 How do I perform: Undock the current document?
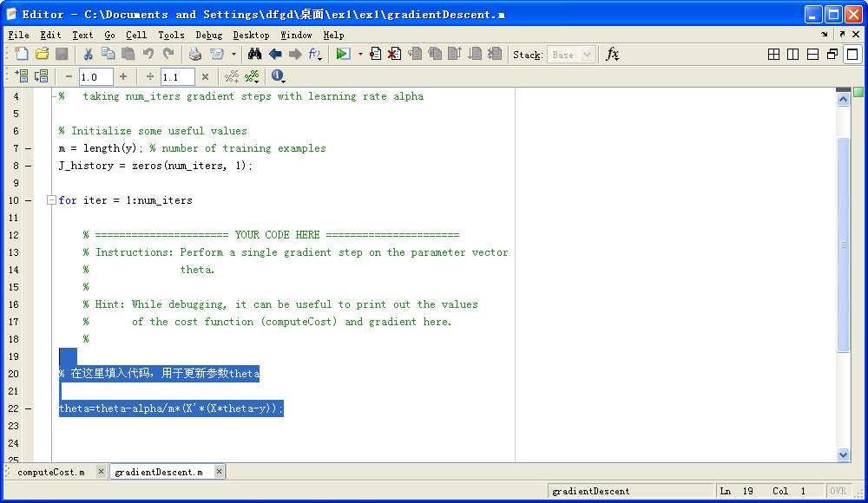point(842,35)
